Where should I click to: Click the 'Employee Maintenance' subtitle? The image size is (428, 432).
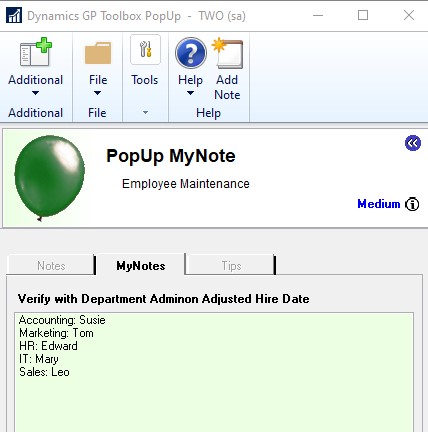pos(186,184)
